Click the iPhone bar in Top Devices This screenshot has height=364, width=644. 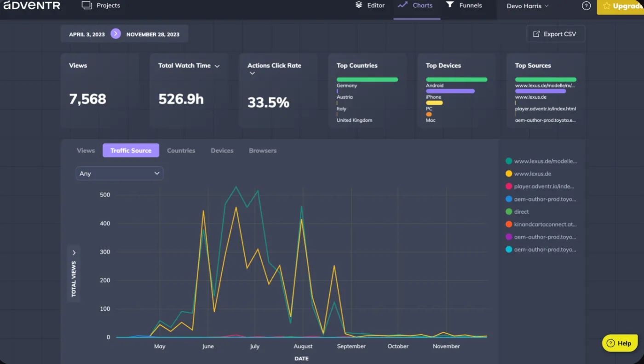[x=450, y=91]
